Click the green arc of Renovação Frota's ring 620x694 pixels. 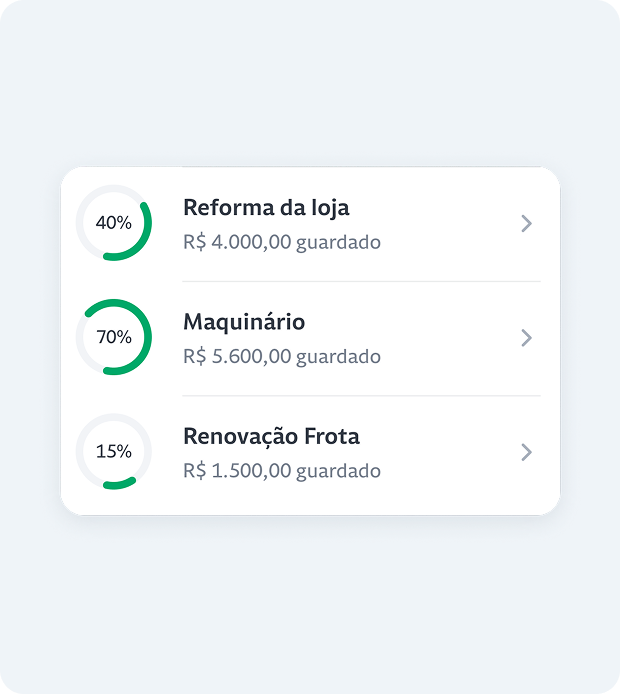119,484
